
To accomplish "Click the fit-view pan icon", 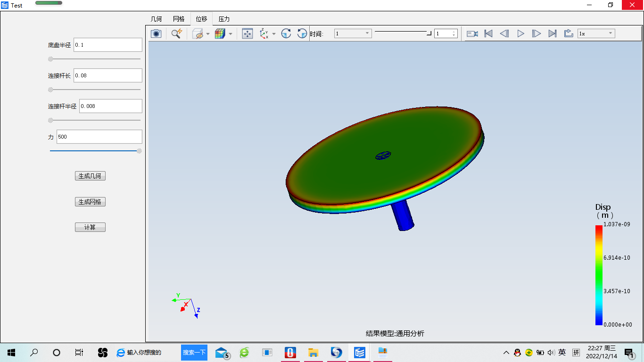I will pos(248,33).
